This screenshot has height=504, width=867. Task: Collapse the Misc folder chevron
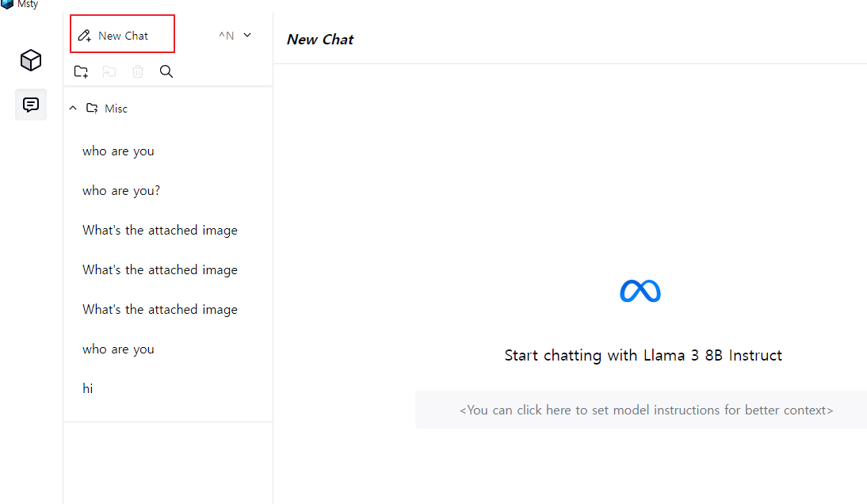(x=73, y=109)
